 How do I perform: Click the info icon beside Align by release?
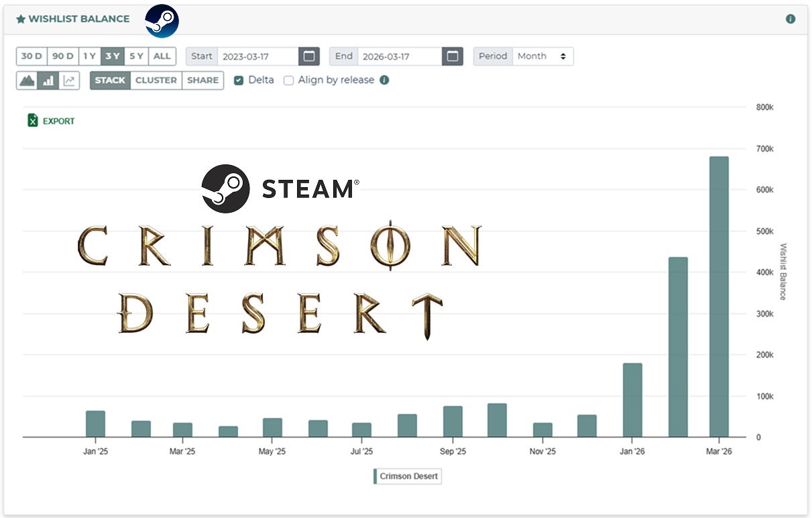click(x=384, y=80)
